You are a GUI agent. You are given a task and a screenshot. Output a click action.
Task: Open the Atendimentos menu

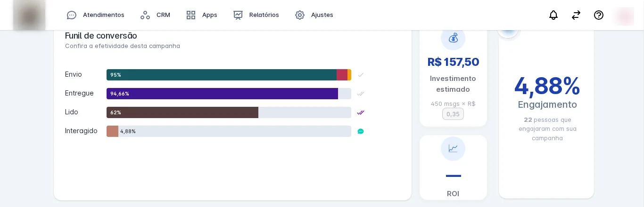click(x=96, y=15)
